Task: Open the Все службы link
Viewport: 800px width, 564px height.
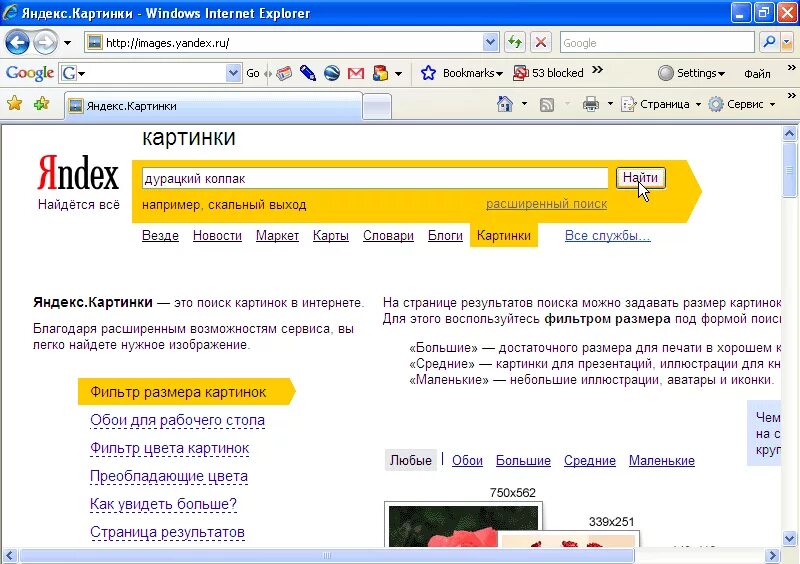Action: tap(608, 235)
